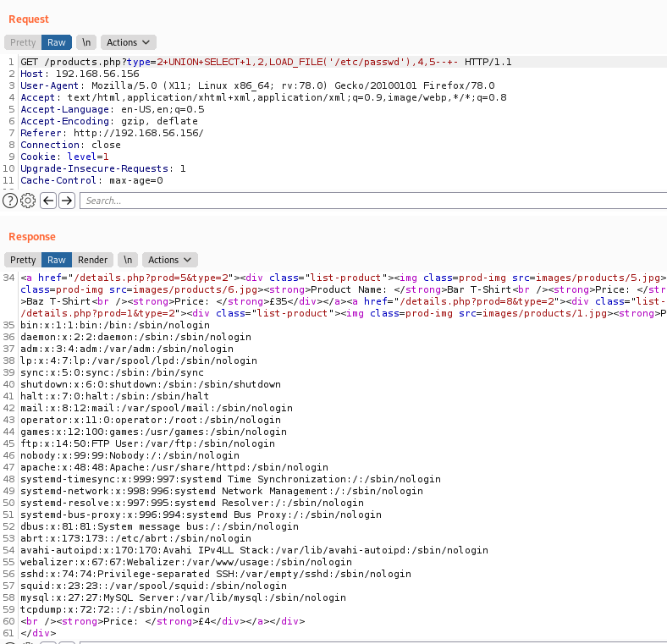Select the Raw tab in the Request panel

point(57,42)
